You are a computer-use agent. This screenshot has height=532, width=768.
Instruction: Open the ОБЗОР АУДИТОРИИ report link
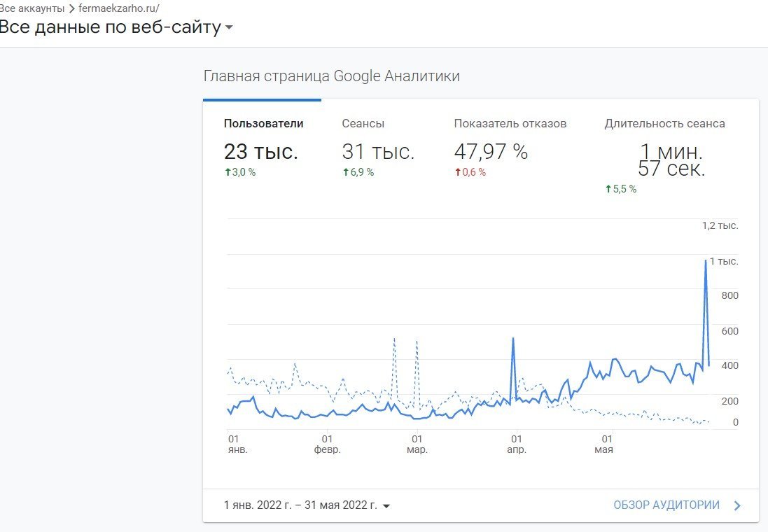(666, 505)
